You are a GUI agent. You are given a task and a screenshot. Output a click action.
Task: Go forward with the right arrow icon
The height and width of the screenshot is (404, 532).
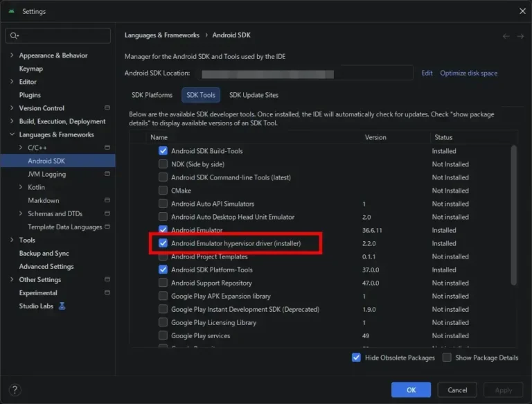tap(520, 36)
